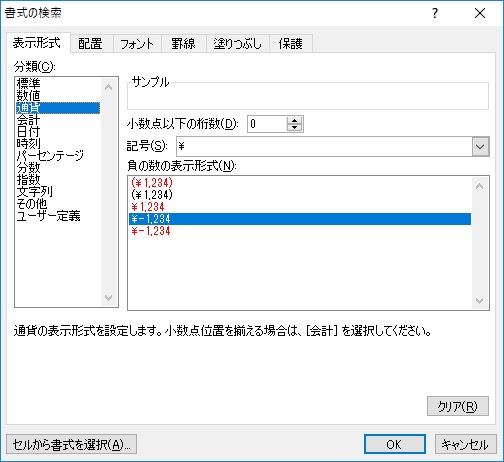Increase decimal places with up spinner arrow
Image resolution: width=504 pixels, height=462 pixels.
[294, 121]
